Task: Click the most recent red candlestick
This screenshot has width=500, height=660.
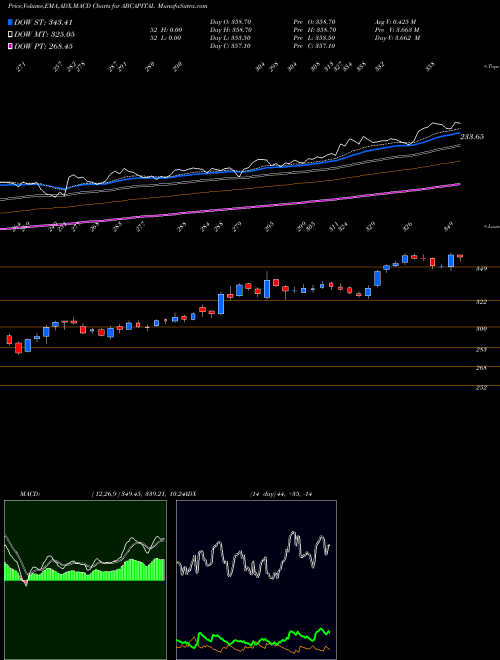Action: pos(460,256)
